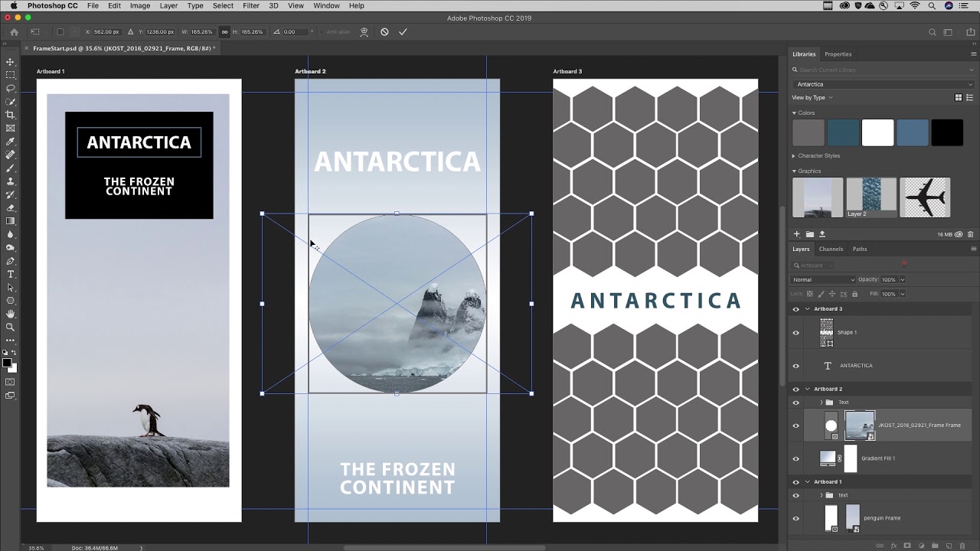Cancel the transform in options bar
The width and height of the screenshot is (980, 551).
click(x=384, y=32)
